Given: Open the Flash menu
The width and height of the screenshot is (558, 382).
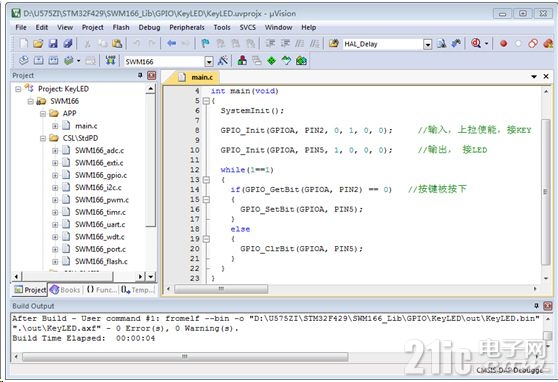Looking at the screenshot, I should (121, 27).
